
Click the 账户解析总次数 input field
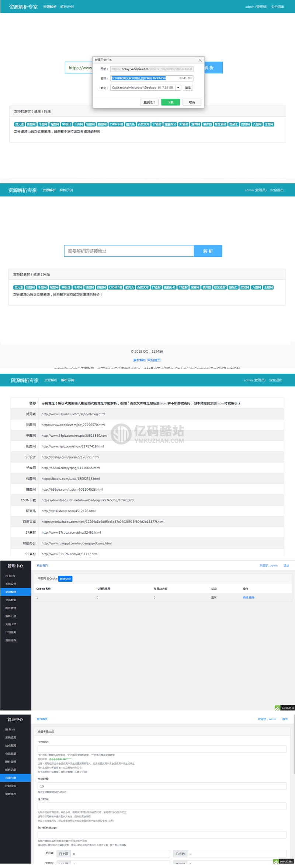click(x=162, y=835)
